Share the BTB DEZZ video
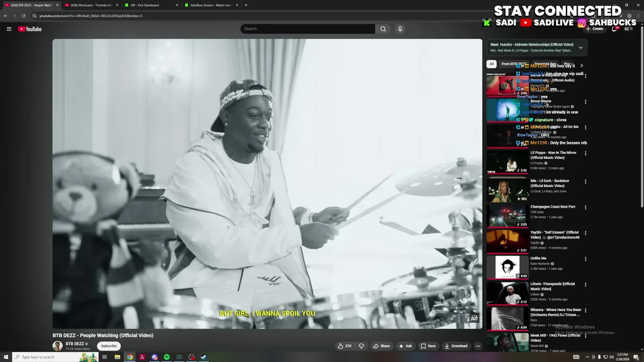The height and width of the screenshot is (362, 644). 381,346
